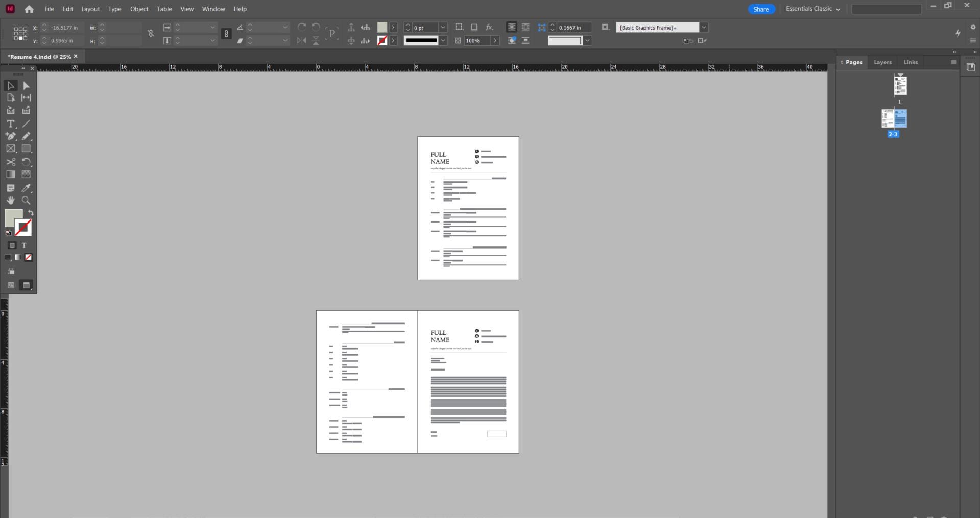Screen dimensions: 980x518
Task: Choose the Zoom tool
Action: (x=26, y=200)
